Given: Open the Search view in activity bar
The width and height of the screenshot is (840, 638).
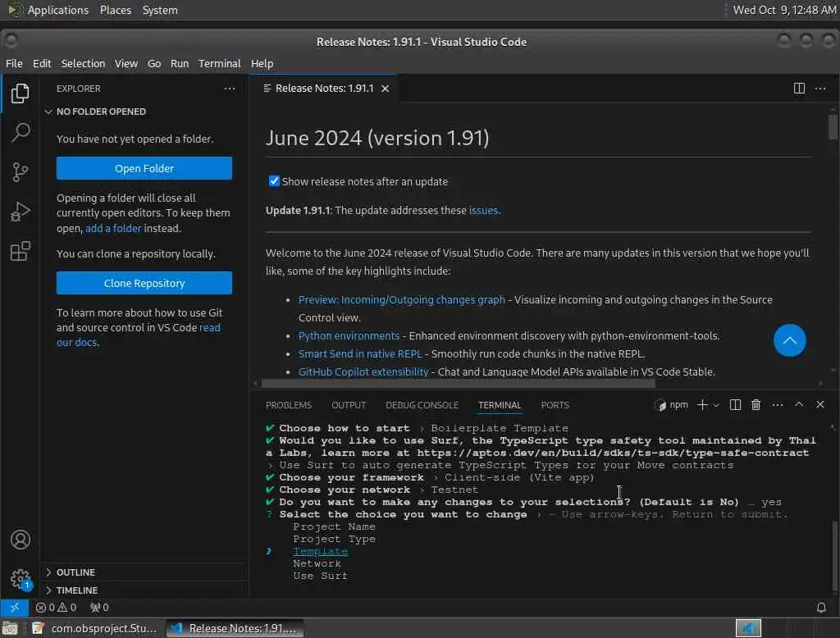Looking at the screenshot, I should click(x=20, y=132).
